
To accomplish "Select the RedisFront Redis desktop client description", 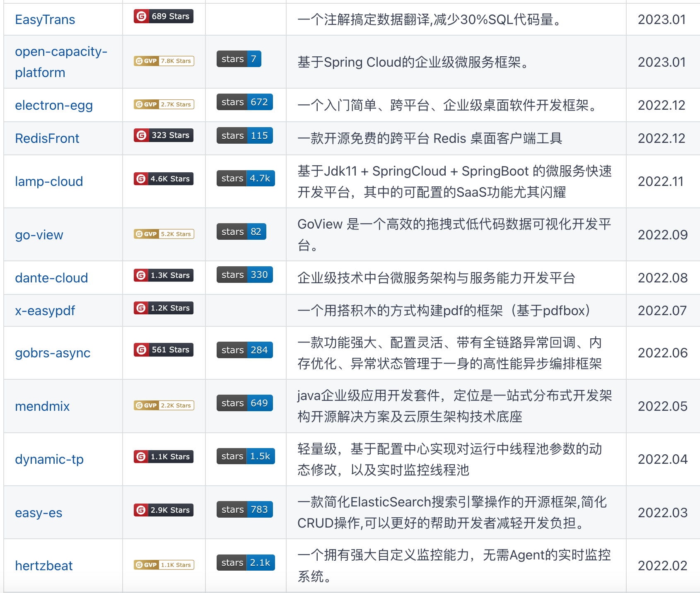I will pyautogui.click(x=430, y=138).
